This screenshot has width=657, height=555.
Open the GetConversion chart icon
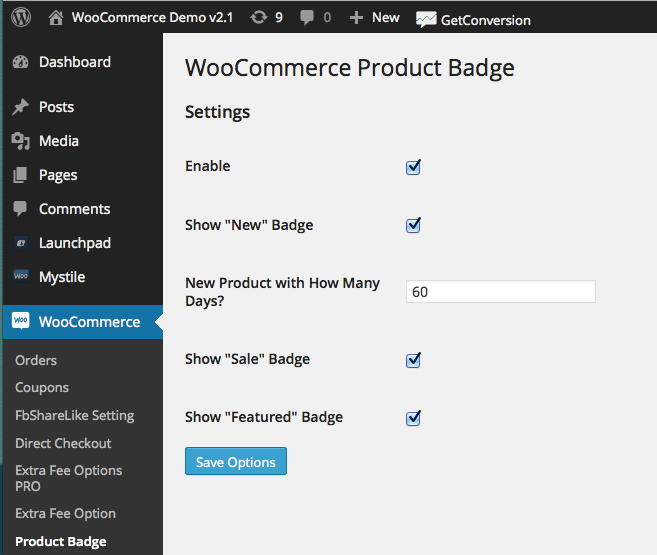coord(426,19)
